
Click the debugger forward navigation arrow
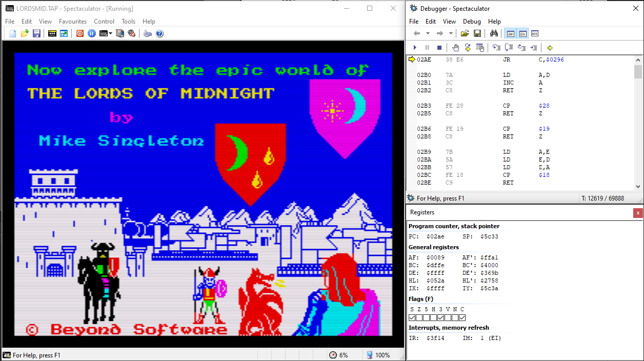click(439, 33)
